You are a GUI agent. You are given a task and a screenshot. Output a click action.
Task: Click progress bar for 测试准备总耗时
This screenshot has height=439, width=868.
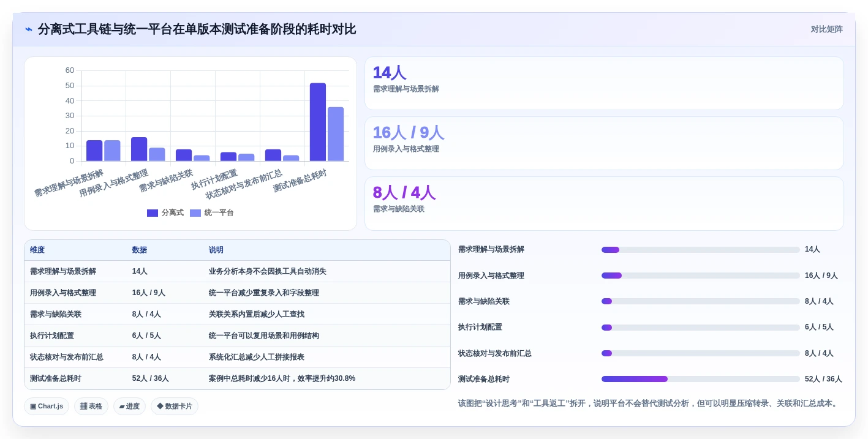coord(701,379)
